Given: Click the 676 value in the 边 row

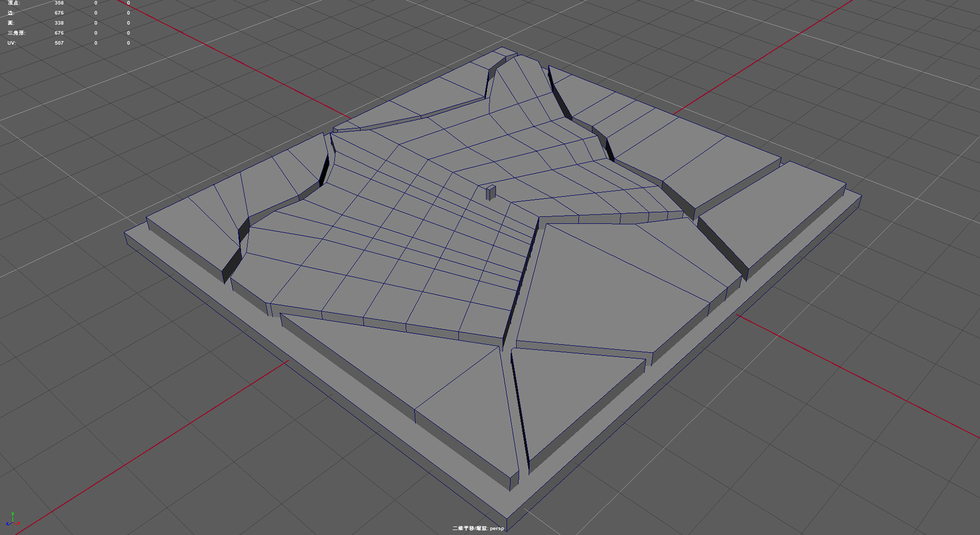Looking at the screenshot, I should pos(59,13).
